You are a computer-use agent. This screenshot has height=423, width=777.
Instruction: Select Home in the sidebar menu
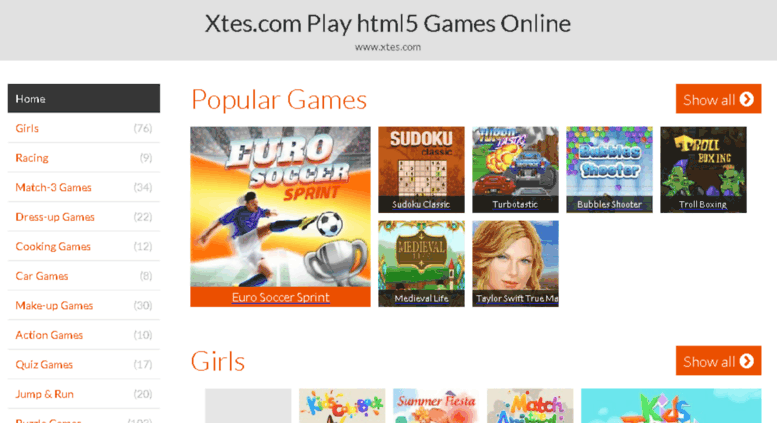tap(84, 99)
